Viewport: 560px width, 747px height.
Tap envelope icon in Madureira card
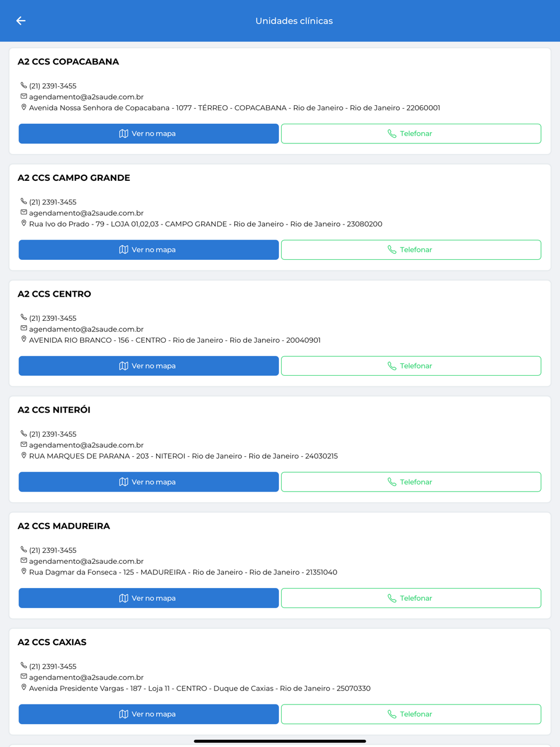(x=24, y=561)
